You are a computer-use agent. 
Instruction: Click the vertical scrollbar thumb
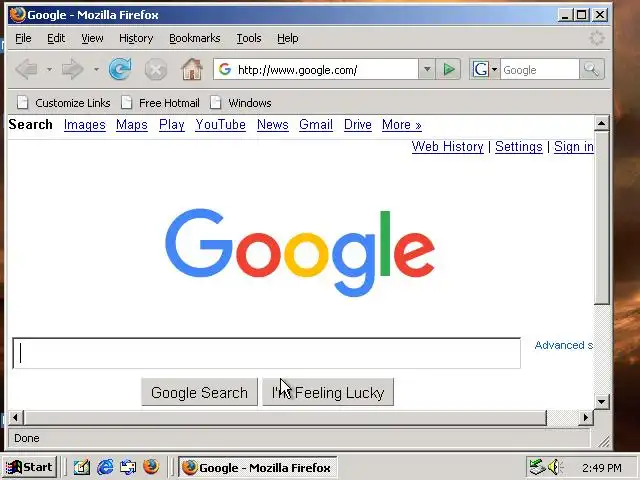pos(602,218)
